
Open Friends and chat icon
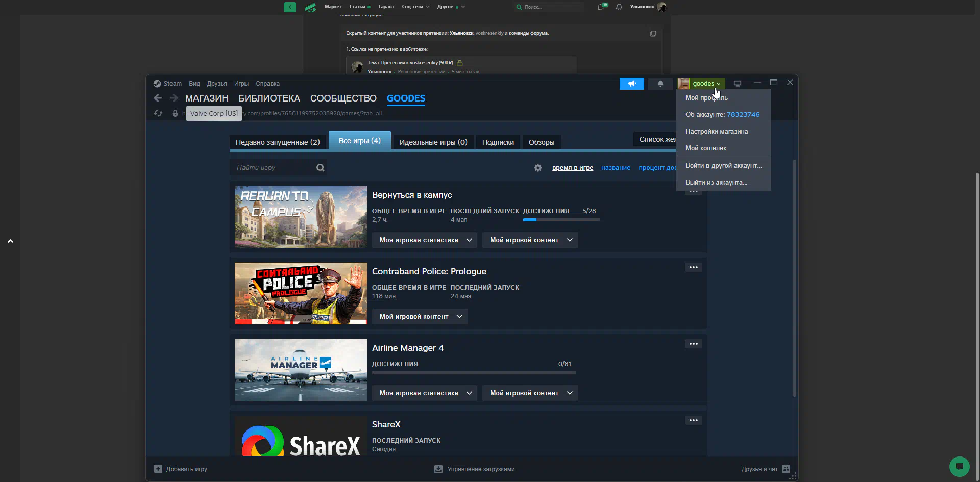tap(786, 469)
